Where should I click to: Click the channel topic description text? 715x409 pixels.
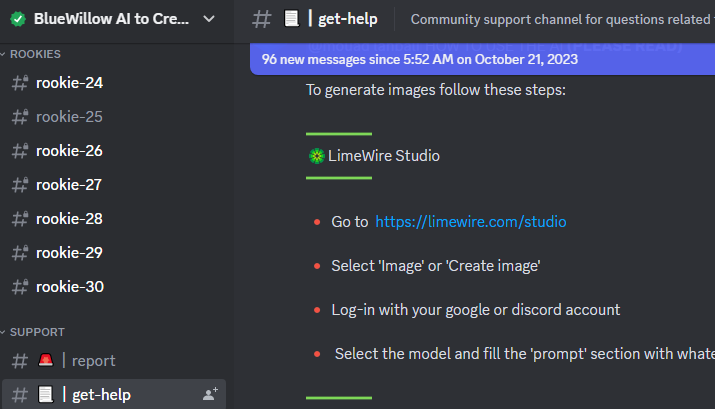click(562, 19)
